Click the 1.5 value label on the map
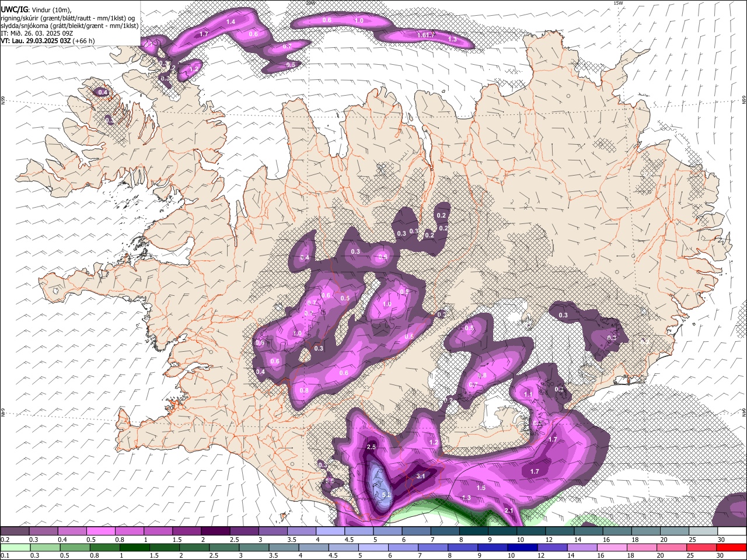 [x=481, y=488]
